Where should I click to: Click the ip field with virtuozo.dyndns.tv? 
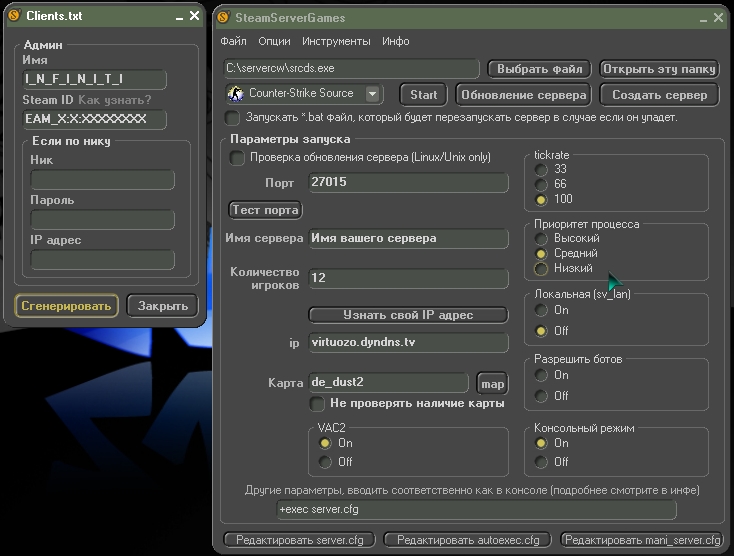[x=408, y=342]
